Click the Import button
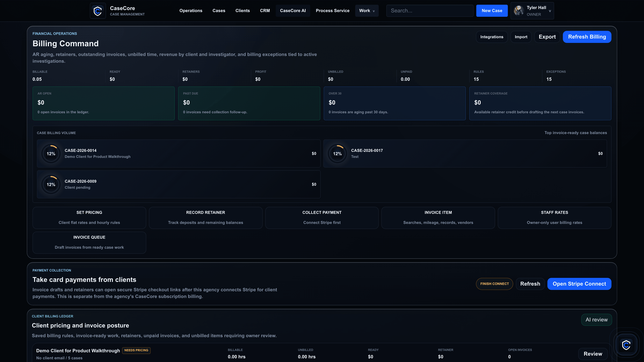This screenshot has height=362, width=644. coord(521,37)
